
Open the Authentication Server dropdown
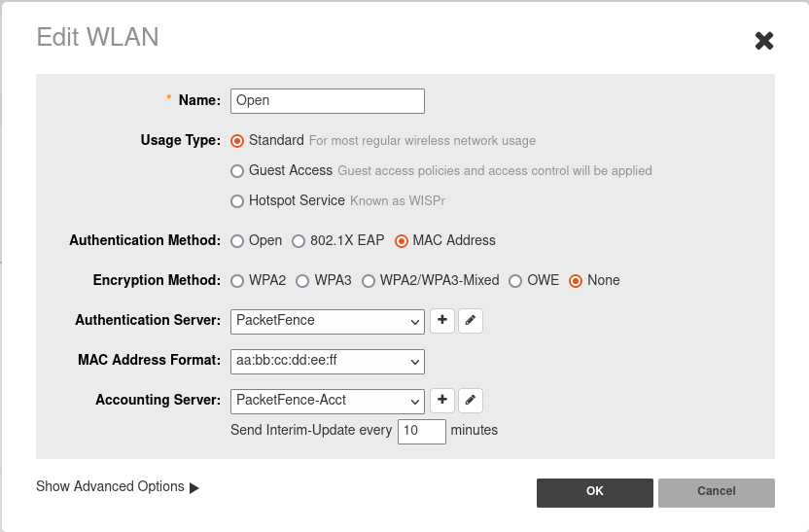coord(328,320)
